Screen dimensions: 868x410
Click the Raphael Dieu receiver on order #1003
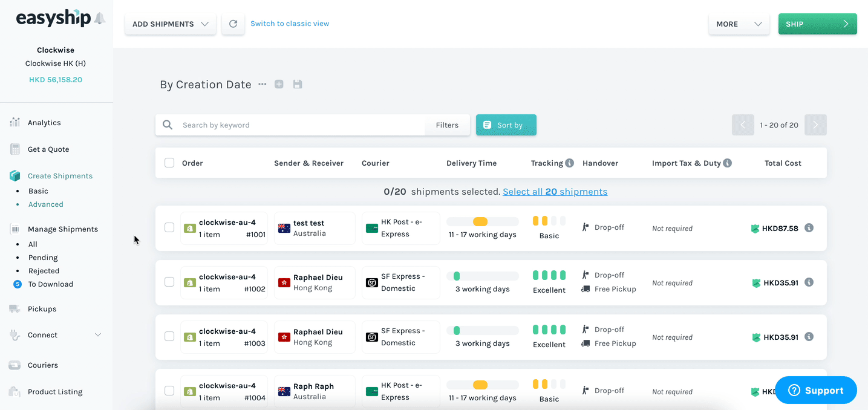318,331
